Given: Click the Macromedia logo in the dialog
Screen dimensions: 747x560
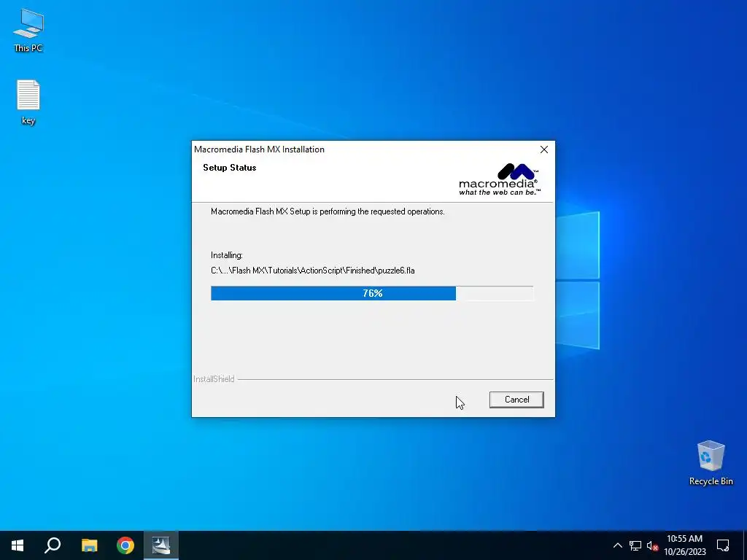Looking at the screenshot, I should (499, 179).
